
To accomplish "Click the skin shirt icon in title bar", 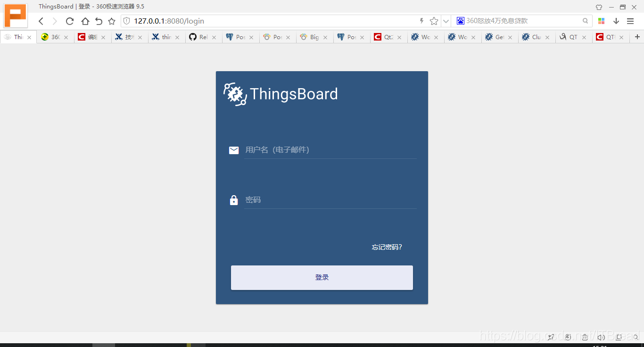I will point(599,7).
